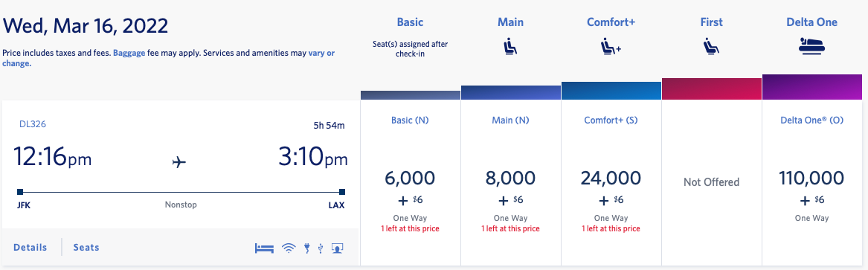
Task: Choose the Comfort+ (S) 24,000 miles fare
Action: tap(611, 183)
